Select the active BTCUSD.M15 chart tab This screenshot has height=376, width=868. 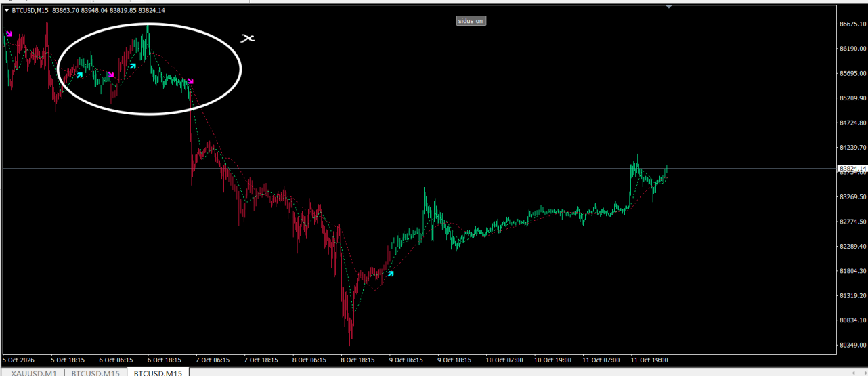(x=158, y=373)
